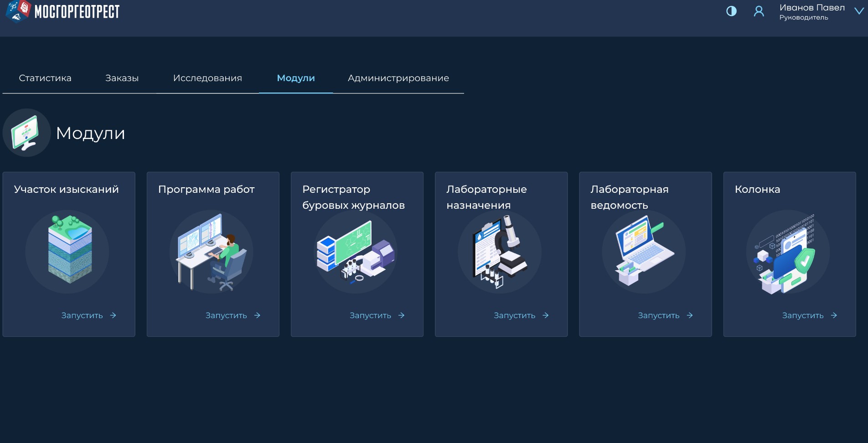This screenshot has height=443, width=868.
Task: Click the Запустить arrow on the Колонка card
Action: [x=834, y=315]
